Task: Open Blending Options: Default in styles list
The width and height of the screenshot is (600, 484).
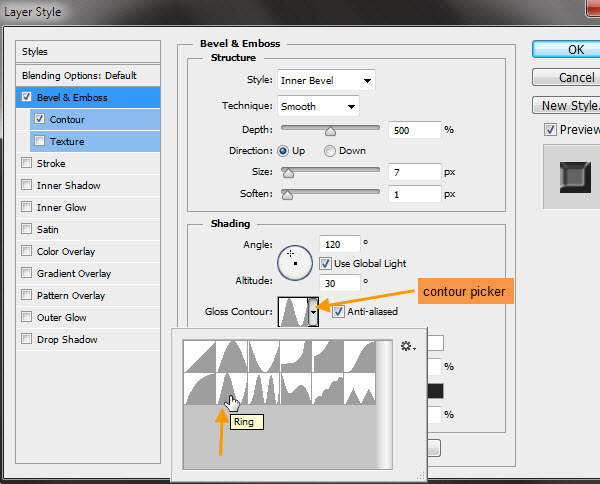Action: tap(79, 75)
